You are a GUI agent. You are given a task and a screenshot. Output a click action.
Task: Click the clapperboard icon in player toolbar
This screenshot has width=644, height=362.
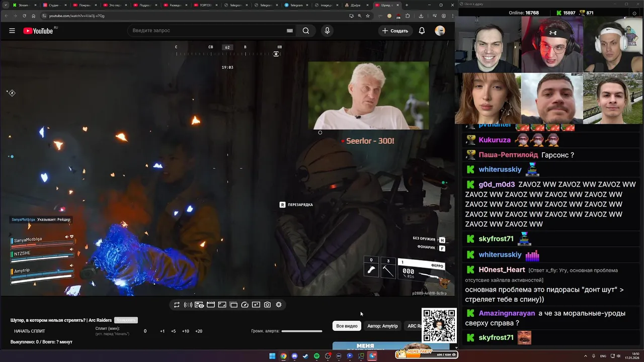(211, 305)
